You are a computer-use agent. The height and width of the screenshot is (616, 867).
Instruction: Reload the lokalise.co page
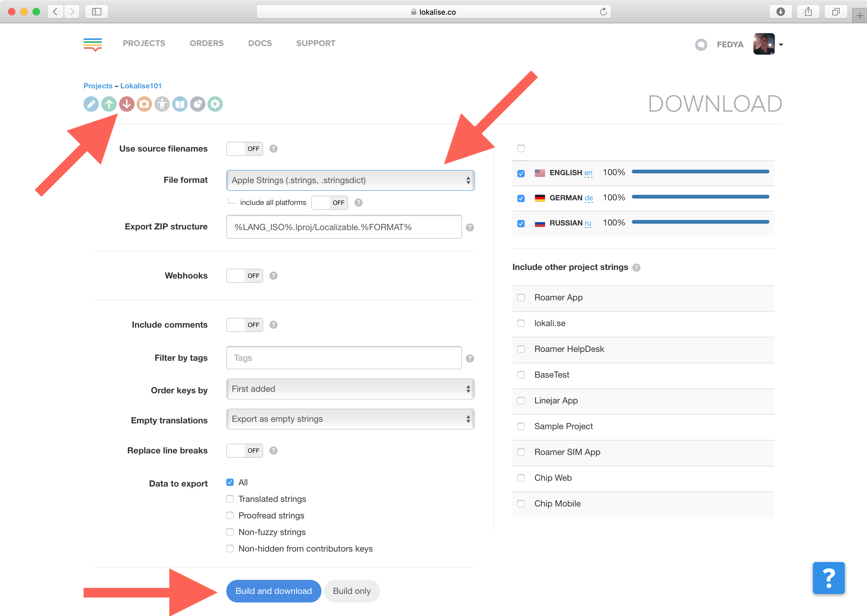coord(603,12)
